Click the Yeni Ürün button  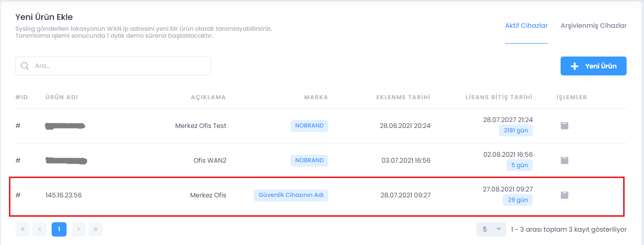593,66
